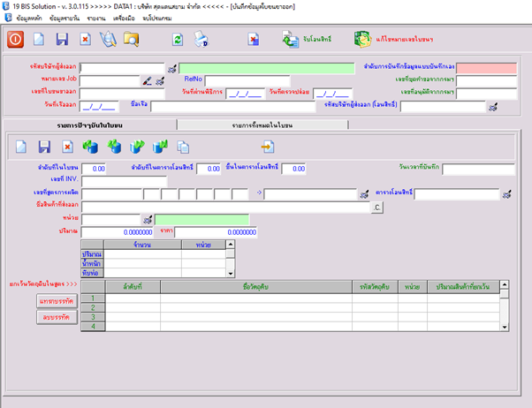Image resolution: width=532 pixels, height=408 pixels.
Task: Click the รับโอนสิทธิ์ icon
Action: pyautogui.click(x=291, y=40)
